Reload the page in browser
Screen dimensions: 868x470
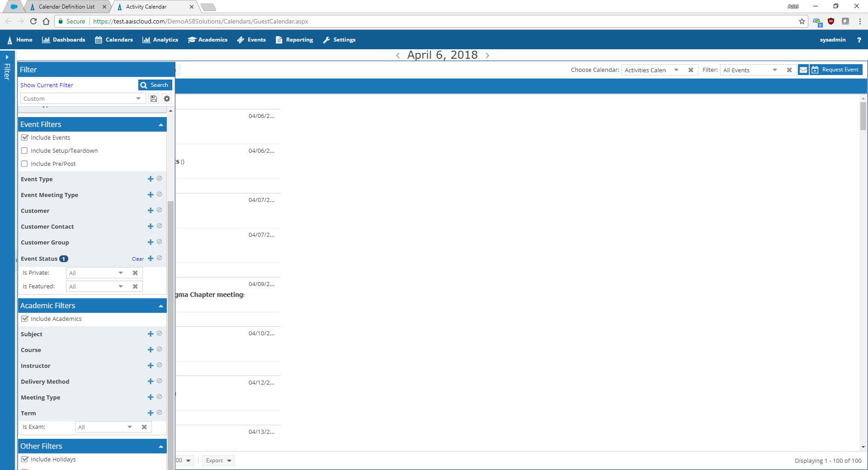tap(33, 21)
